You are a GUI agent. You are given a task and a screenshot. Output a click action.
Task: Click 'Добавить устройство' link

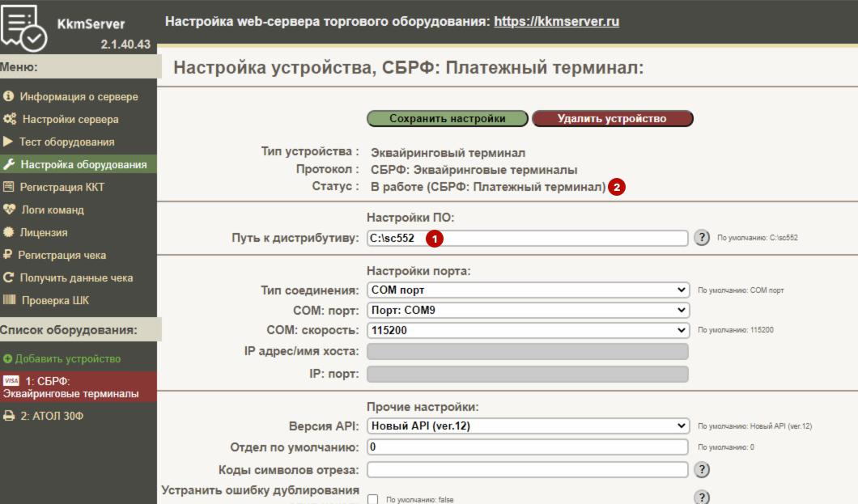pyautogui.click(x=68, y=359)
